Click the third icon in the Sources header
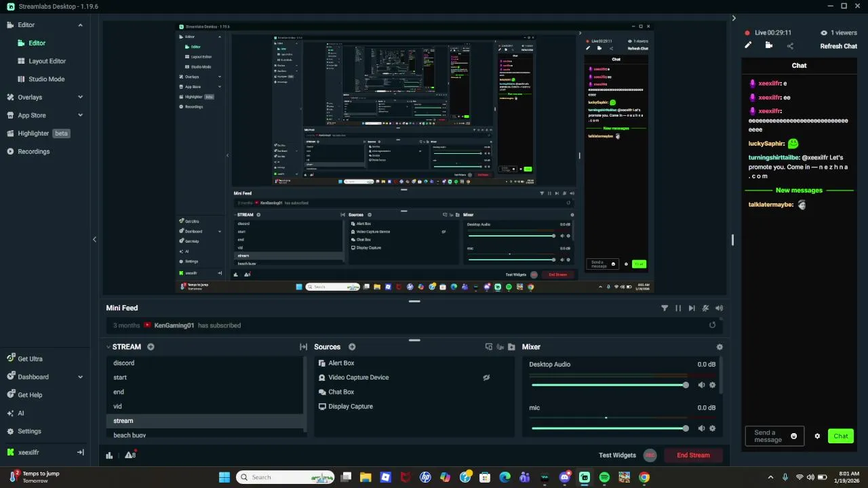Image resolution: width=868 pixels, height=488 pixels. pos(511,347)
